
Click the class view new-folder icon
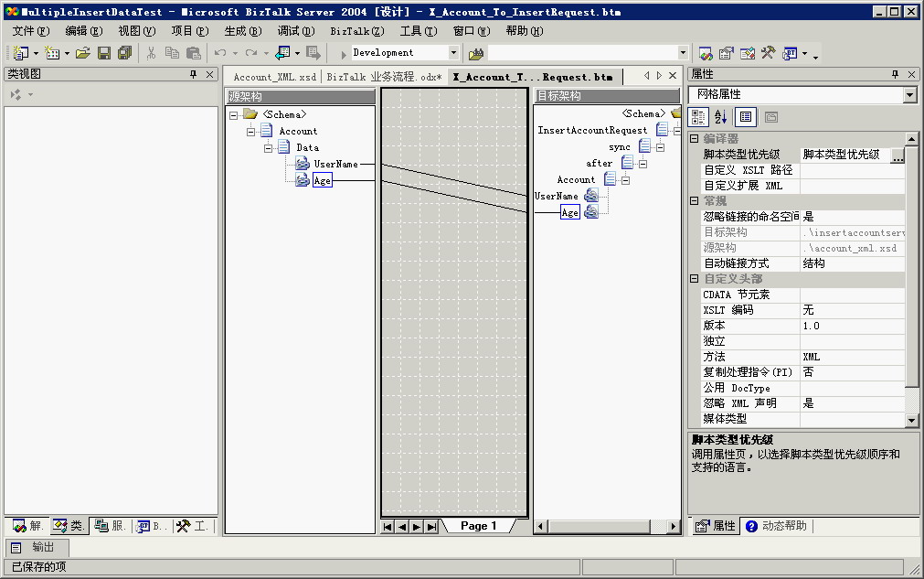click(16, 94)
